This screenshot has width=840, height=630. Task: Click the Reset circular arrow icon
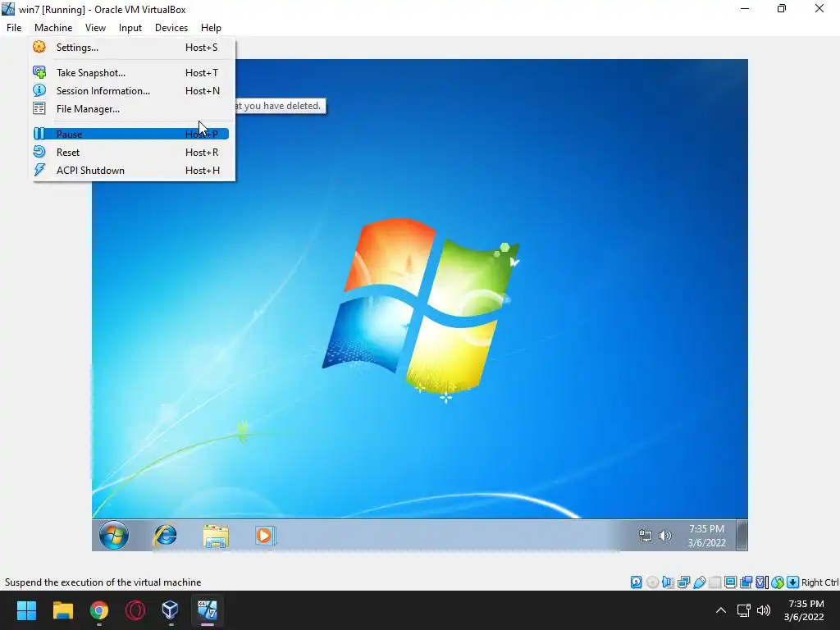click(39, 152)
